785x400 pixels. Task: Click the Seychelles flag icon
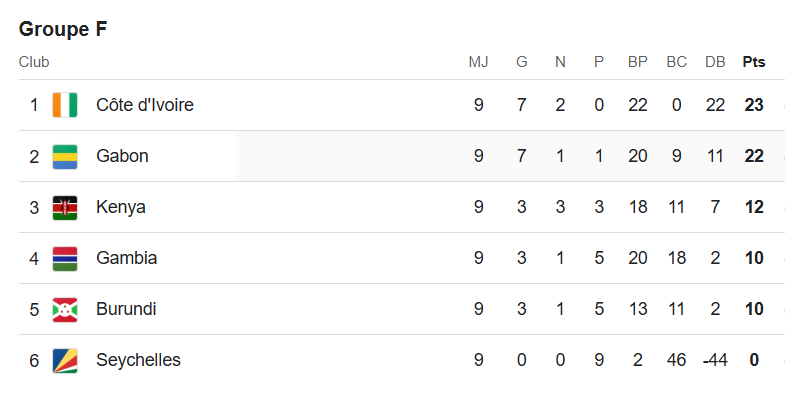tap(65, 360)
